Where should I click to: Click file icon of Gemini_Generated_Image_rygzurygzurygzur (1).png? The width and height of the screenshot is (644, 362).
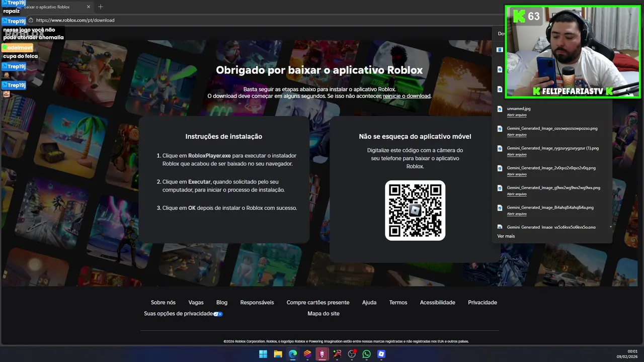[x=500, y=148]
